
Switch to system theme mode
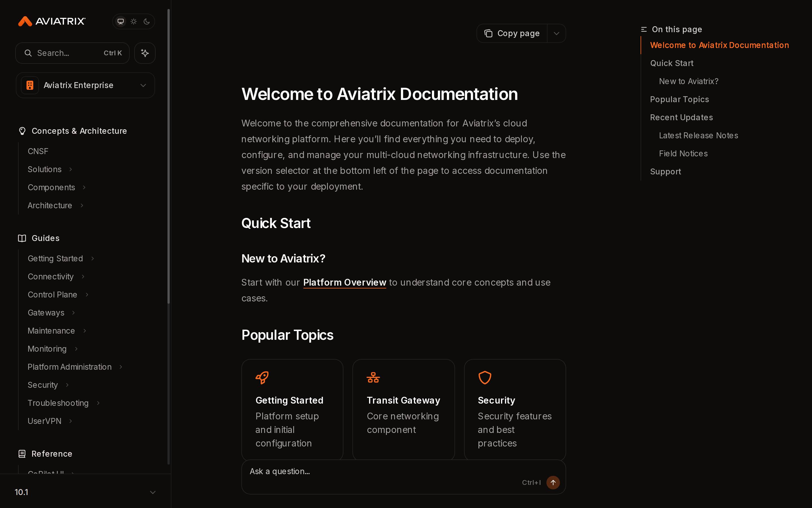coord(120,21)
